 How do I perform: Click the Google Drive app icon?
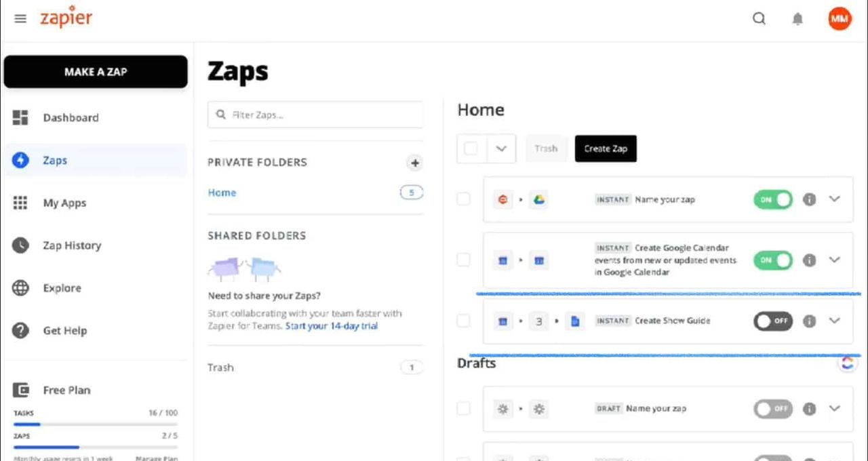[x=538, y=200]
